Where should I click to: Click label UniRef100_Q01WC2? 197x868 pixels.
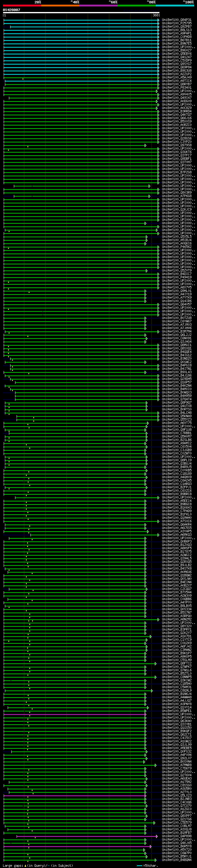click(177, 362)
